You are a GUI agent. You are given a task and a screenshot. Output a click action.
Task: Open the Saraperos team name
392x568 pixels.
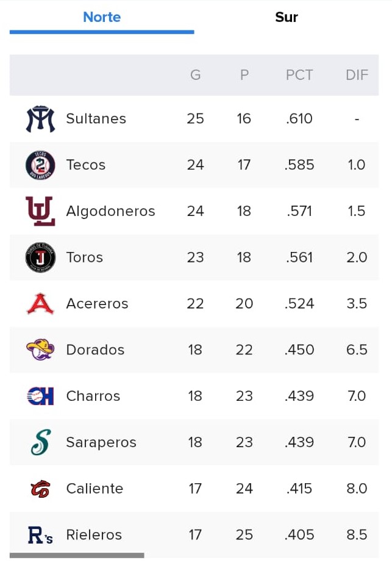[x=101, y=442]
